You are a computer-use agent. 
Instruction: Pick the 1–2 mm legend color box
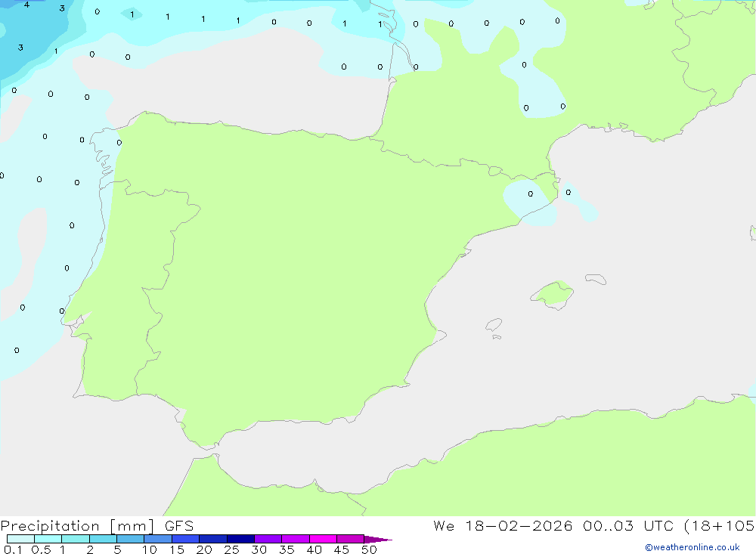pyautogui.click(x=76, y=539)
